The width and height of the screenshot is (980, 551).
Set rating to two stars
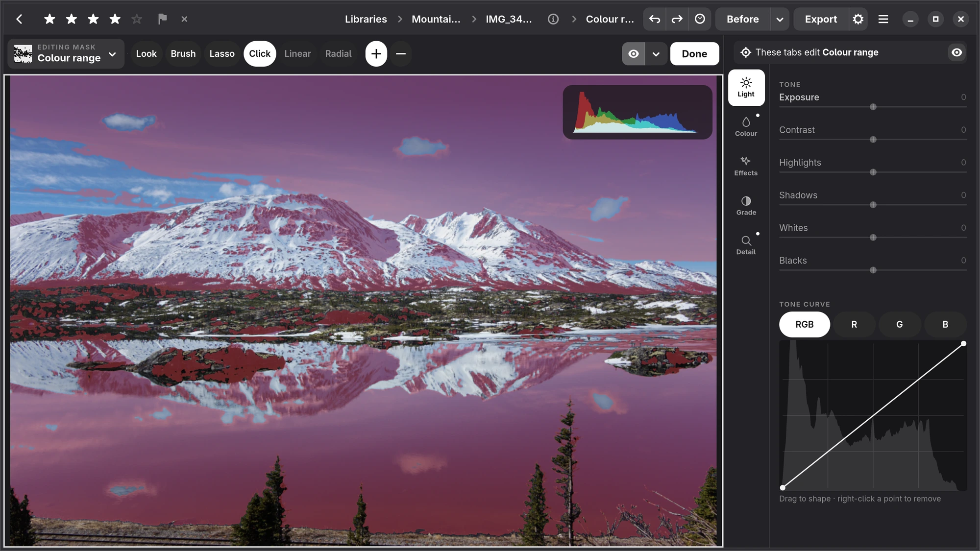tap(72, 19)
